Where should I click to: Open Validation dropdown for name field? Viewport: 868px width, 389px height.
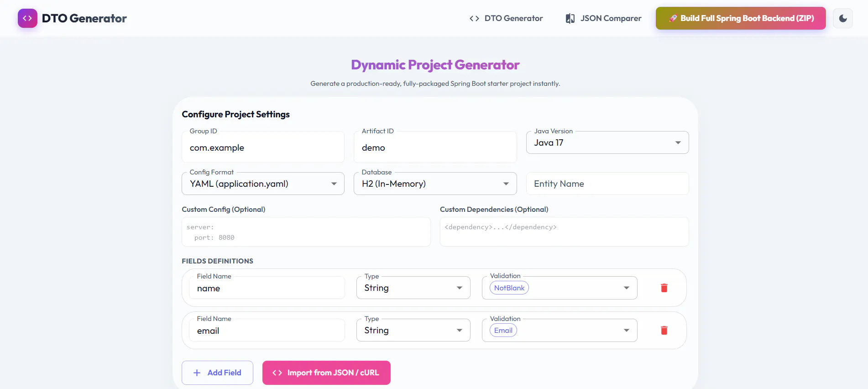click(x=559, y=288)
